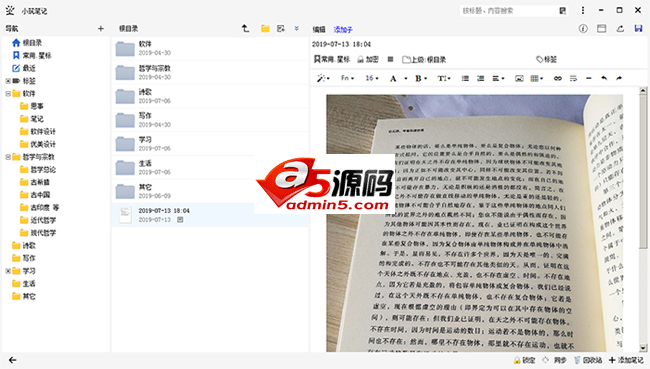This screenshot has width=650, height=369.
Task: Select the 笔记 subfolder in the tree
Action: (x=32, y=119)
